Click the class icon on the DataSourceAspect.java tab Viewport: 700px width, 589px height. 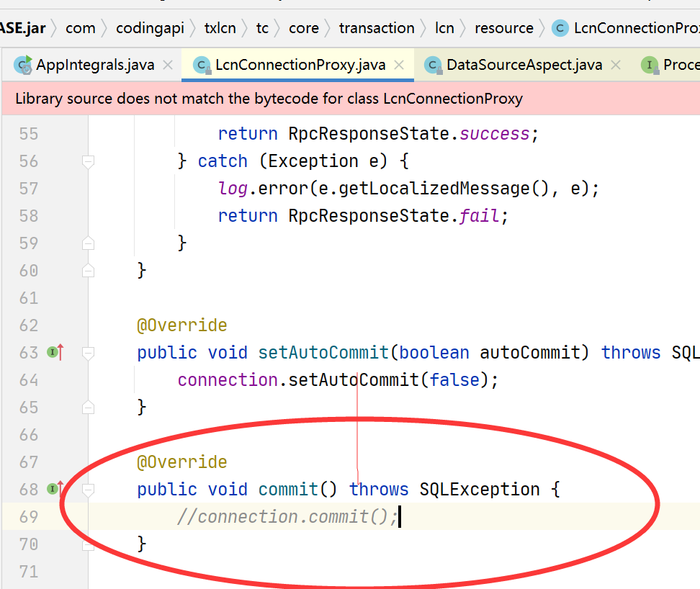(433, 66)
